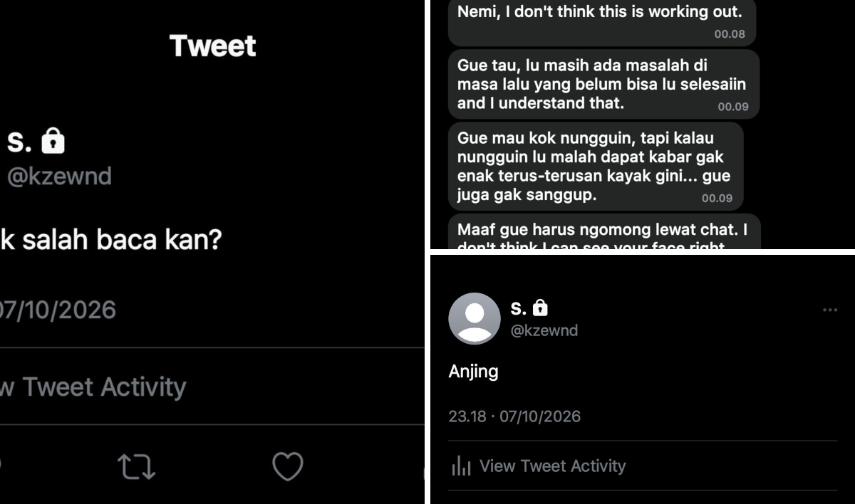This screenshot has width=855, height=504.
Task: Select the 'Maaf gue harus ngomong' bubble
Action: pos(603,232)
